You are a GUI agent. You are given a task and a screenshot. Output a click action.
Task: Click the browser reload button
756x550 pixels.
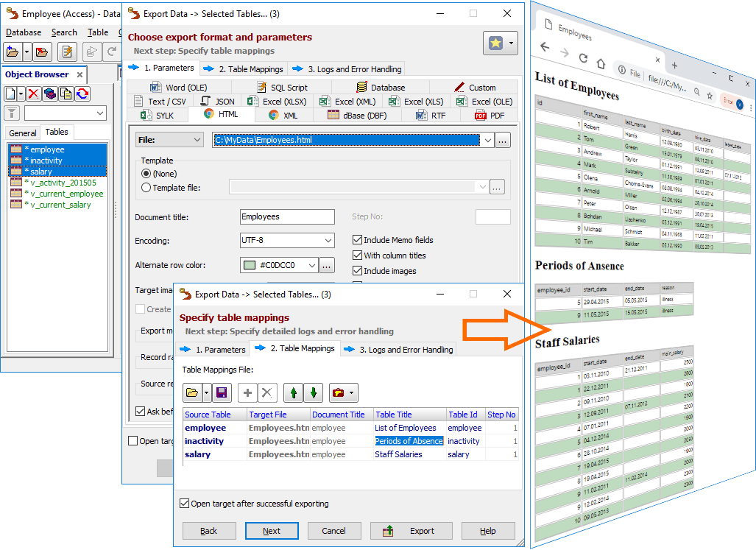(x=583, y=58)
